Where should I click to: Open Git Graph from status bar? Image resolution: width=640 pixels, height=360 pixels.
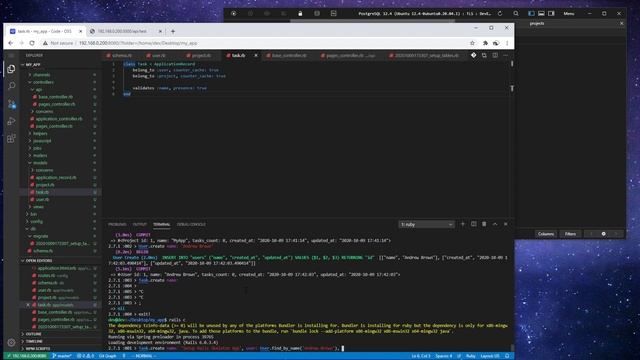coord(108,356)
